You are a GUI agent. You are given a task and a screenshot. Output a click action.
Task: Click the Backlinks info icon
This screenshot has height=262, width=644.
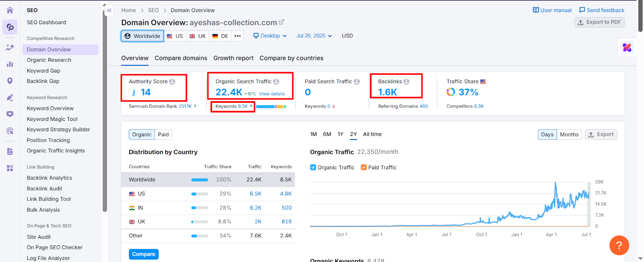[407, 81]
